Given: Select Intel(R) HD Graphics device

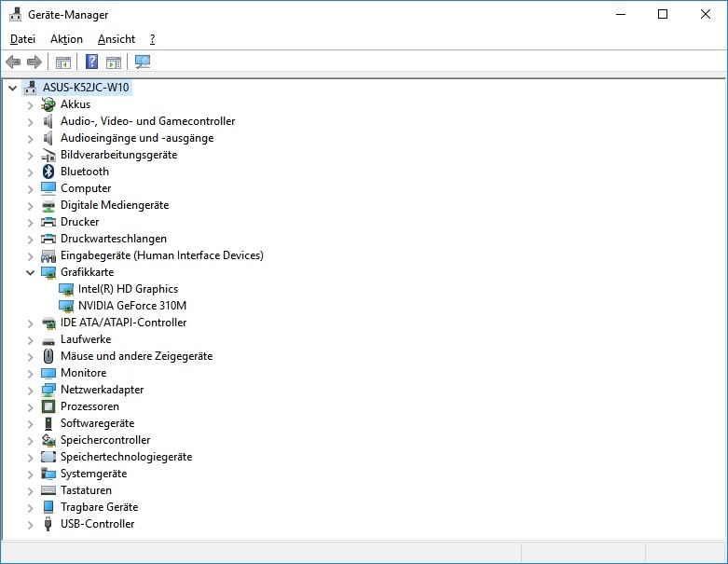Looking at the screenshot, I should [x=128, y=289].
